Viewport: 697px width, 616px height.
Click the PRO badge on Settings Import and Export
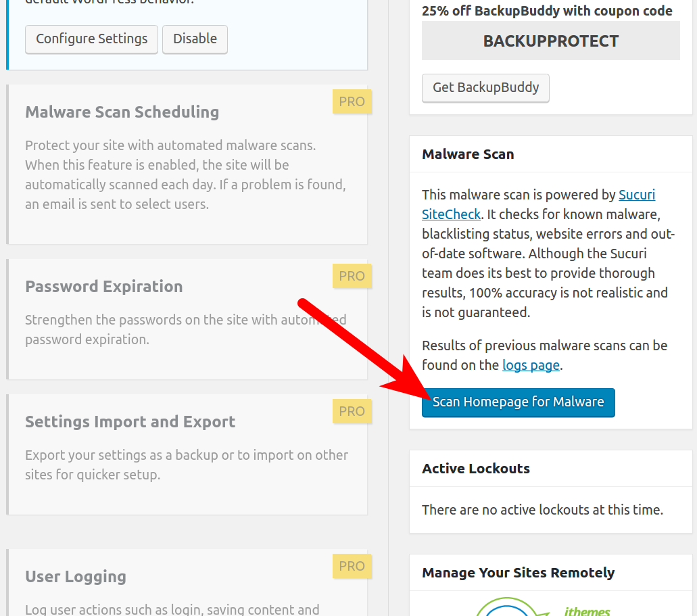(x=352, y=411)
